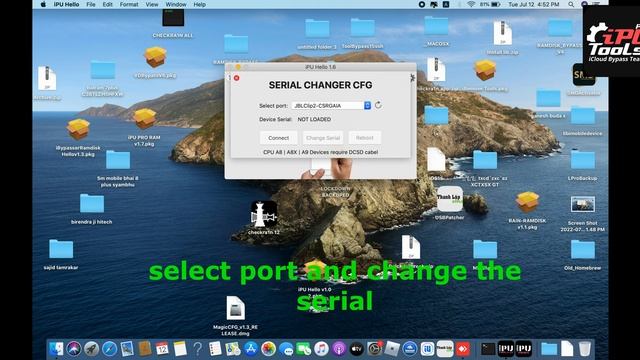Open Terminal from the dock
This screenshot has width=640, height=360.
(x=488, y=349)
